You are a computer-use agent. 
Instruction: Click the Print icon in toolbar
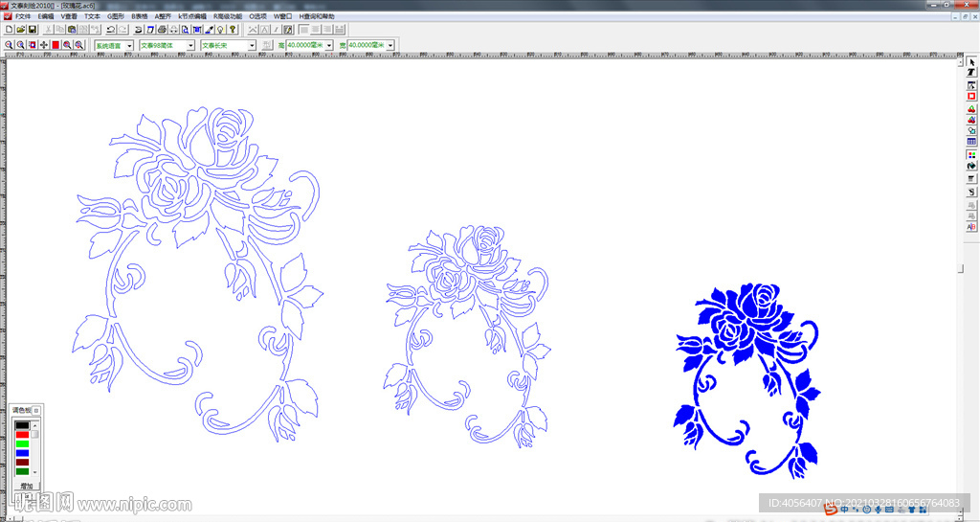162,30
